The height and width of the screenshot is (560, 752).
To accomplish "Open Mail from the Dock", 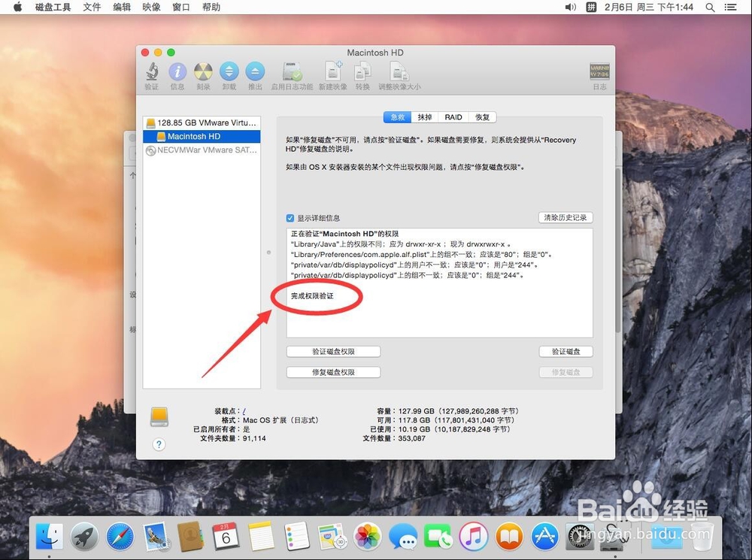I will pyautogui.click(x=156, y=535).
